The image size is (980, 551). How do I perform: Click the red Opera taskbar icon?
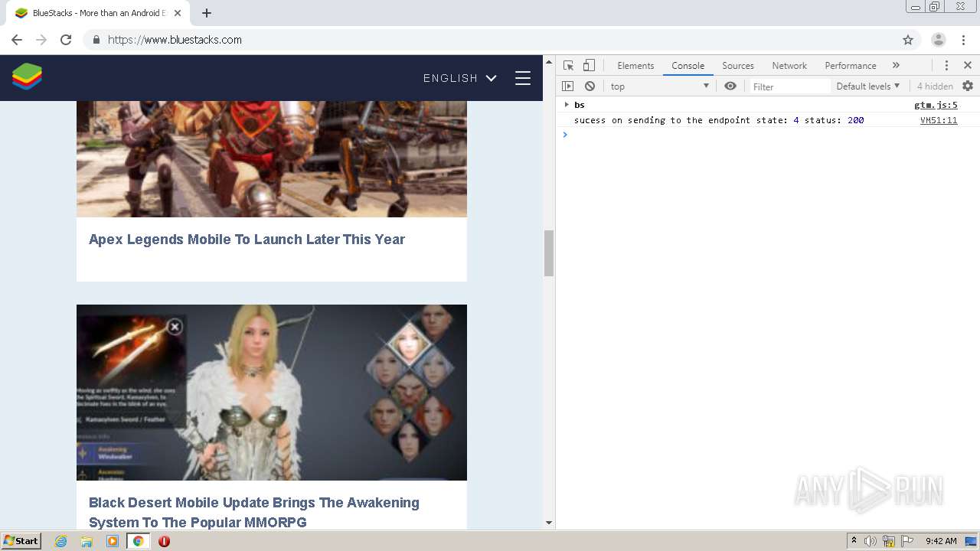[164, 541]
